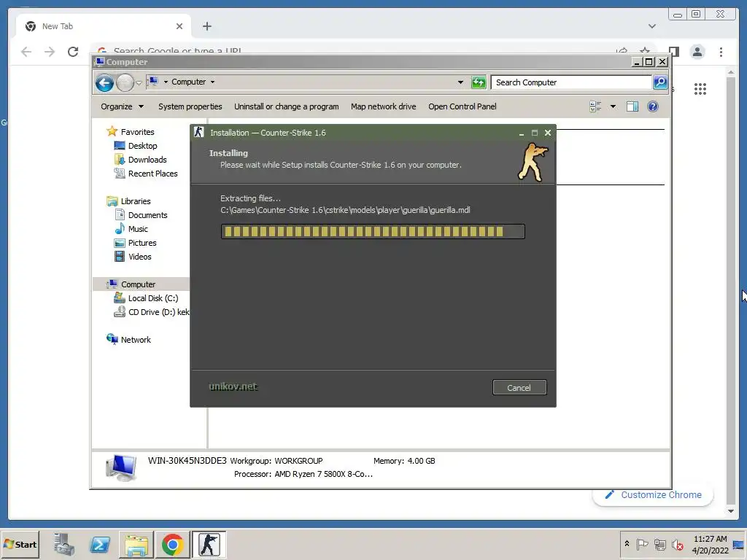Open the address bar history dropdown
747x560 pixels.
(460, 82)
